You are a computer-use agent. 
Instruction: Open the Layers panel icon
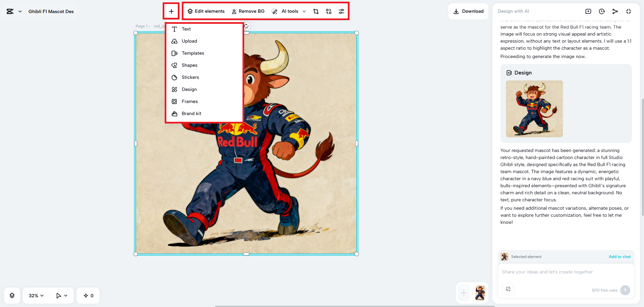(12, 295)
